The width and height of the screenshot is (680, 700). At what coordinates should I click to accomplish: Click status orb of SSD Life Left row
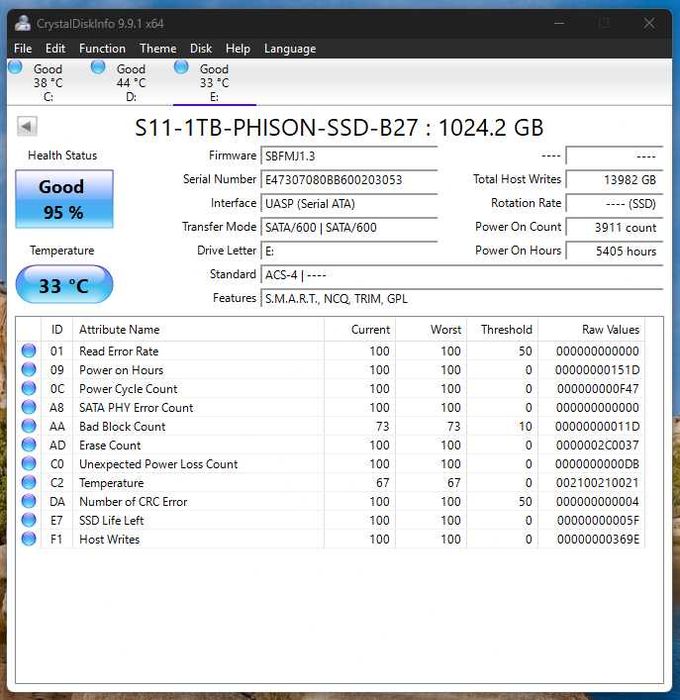(x=29, y=520)
